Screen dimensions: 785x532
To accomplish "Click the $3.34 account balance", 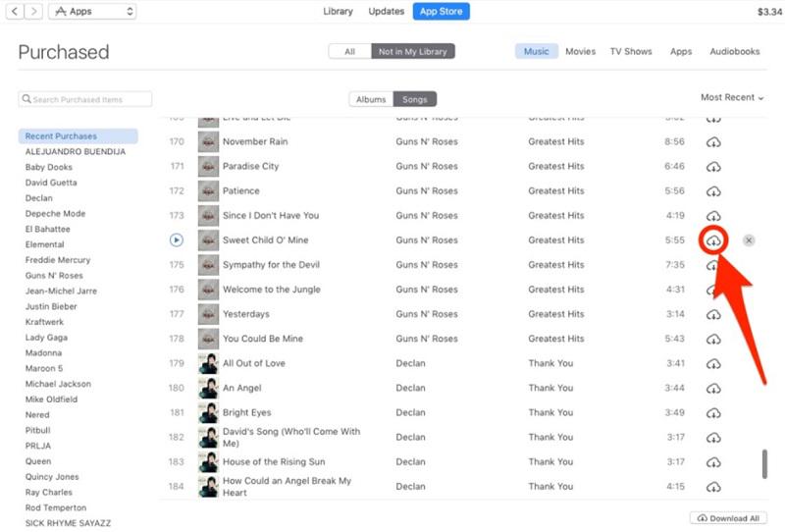I will pos(769,12).
